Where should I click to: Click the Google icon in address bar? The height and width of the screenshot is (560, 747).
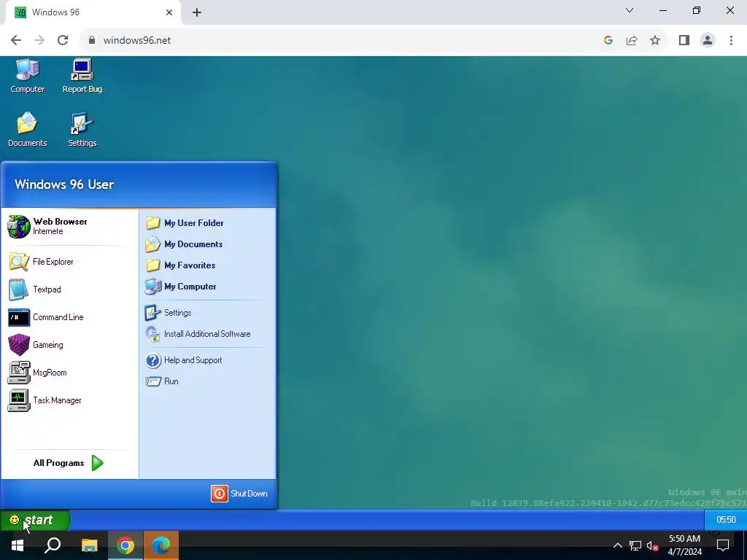[608, 40]
